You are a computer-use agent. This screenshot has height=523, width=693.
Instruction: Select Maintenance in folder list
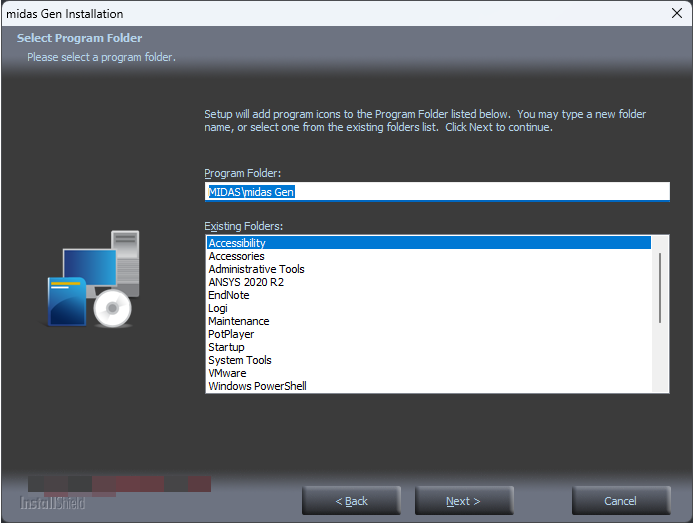pyautogui.click(x=429, y=321)
